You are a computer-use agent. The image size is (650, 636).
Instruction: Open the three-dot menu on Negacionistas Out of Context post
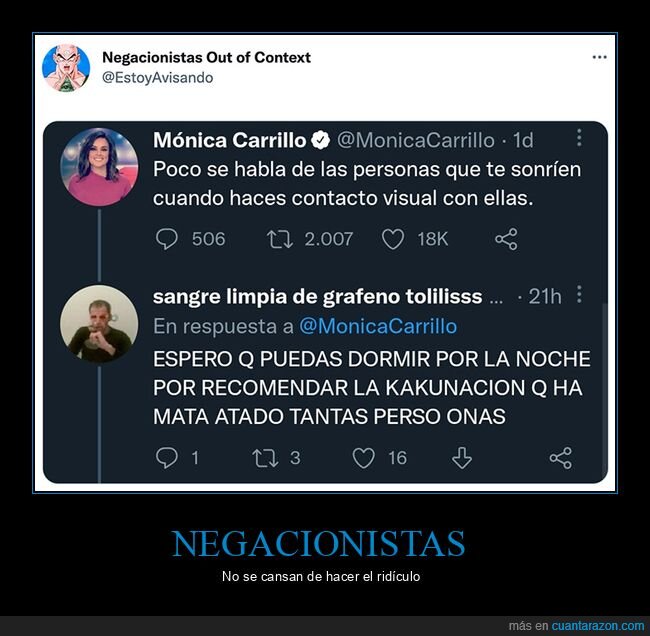click(599, 57)
